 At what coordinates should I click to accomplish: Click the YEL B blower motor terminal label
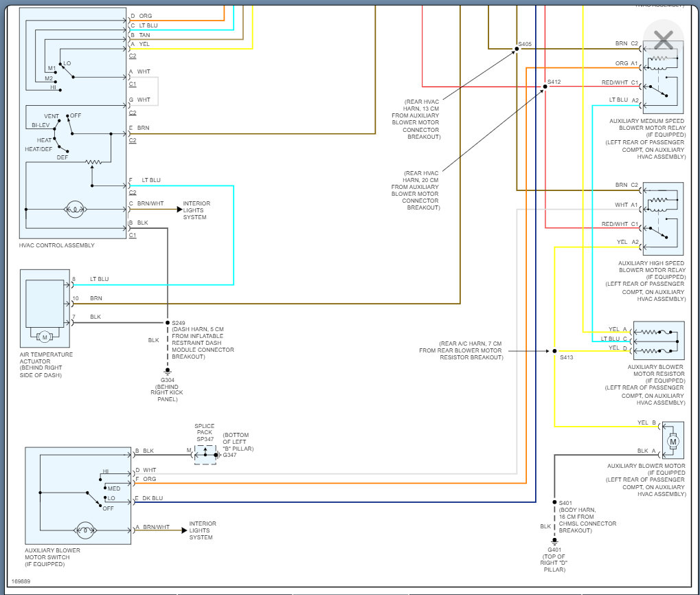coord(646,423)
